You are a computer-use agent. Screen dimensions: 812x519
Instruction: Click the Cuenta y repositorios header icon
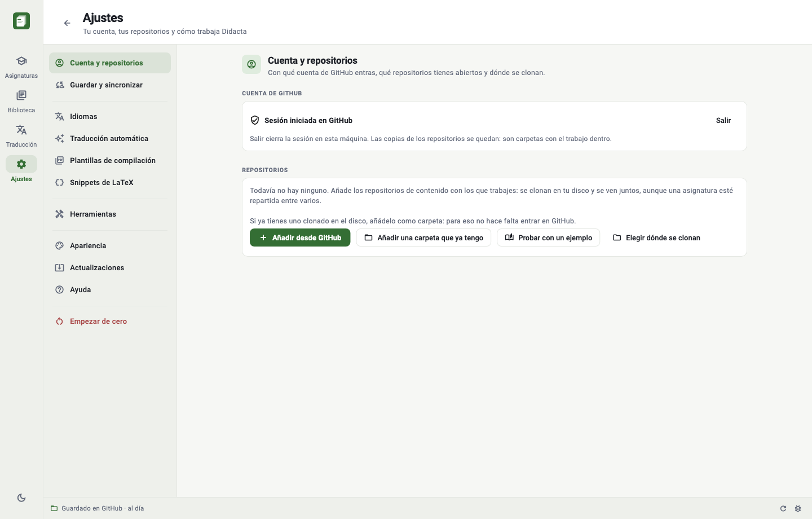251,64
